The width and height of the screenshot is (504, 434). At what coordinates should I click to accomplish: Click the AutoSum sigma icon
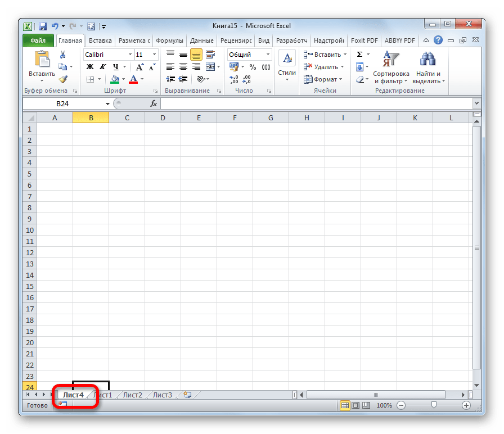pos(359,55)
